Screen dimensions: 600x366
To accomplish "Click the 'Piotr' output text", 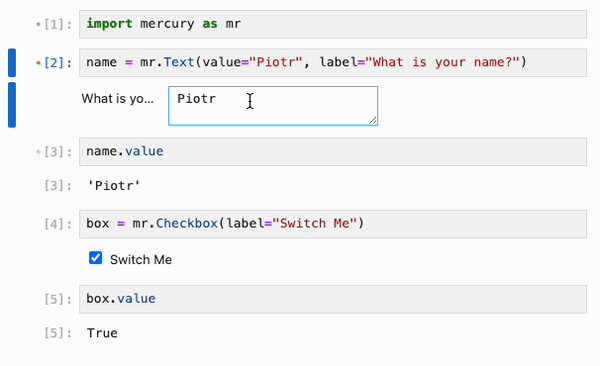I will click(114, 186).
